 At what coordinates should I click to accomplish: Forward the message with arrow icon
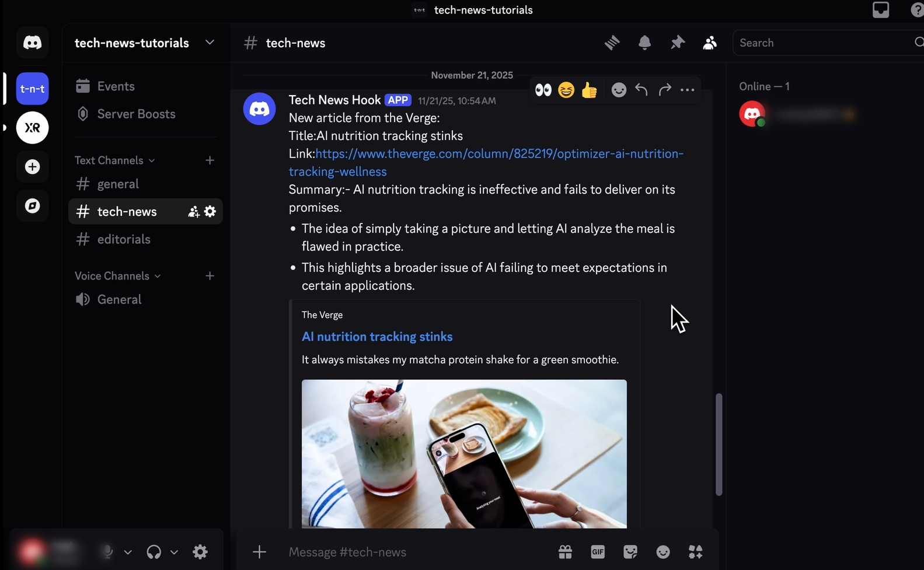665,90
